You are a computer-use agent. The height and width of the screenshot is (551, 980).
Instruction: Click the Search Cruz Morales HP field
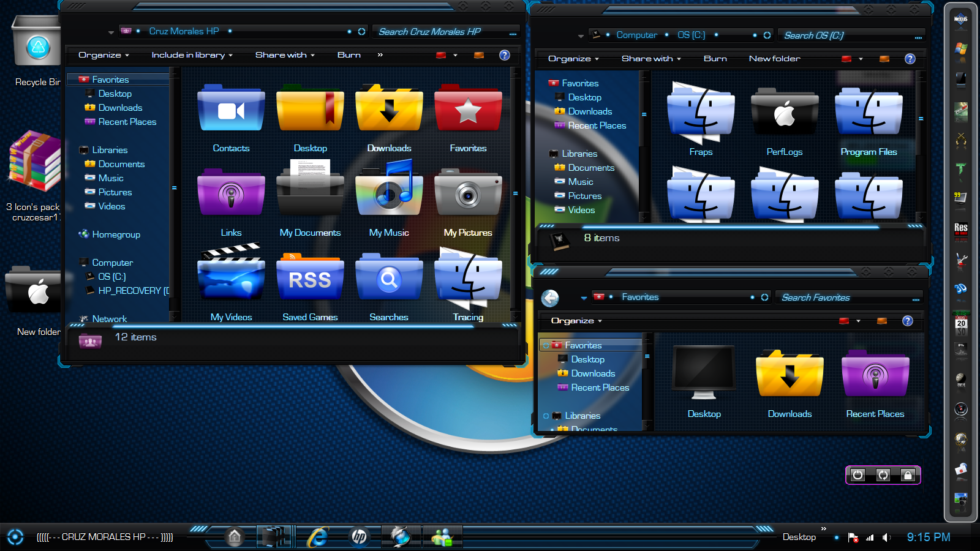point(444,31)
